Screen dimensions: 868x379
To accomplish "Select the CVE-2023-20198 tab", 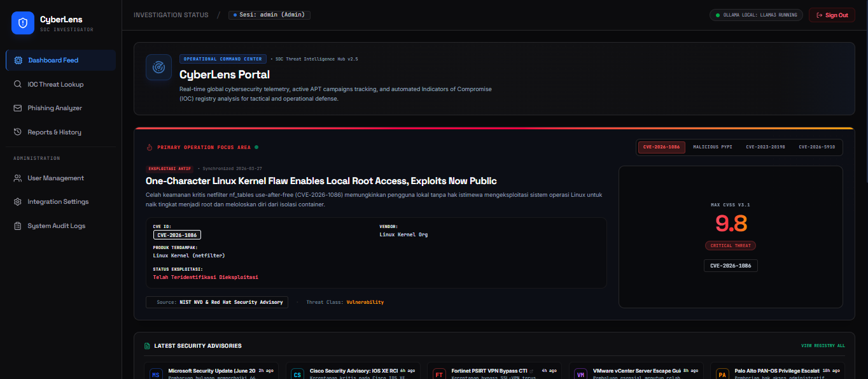I will (x=766, y=147).
